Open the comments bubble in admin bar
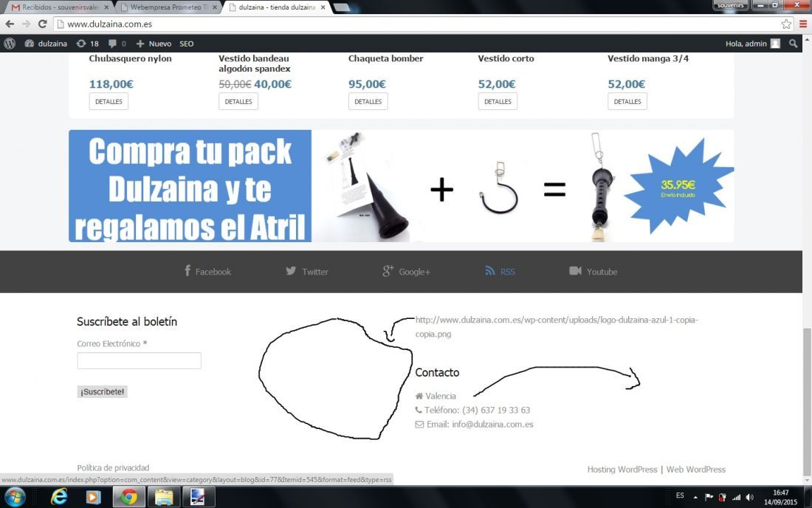This screenshot has height=508, width=812. coord(117,44)
